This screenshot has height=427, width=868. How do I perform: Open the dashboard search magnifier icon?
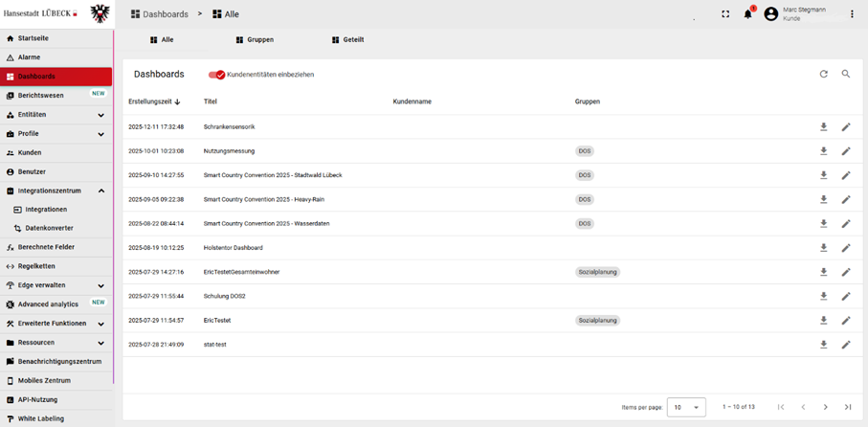846,74
